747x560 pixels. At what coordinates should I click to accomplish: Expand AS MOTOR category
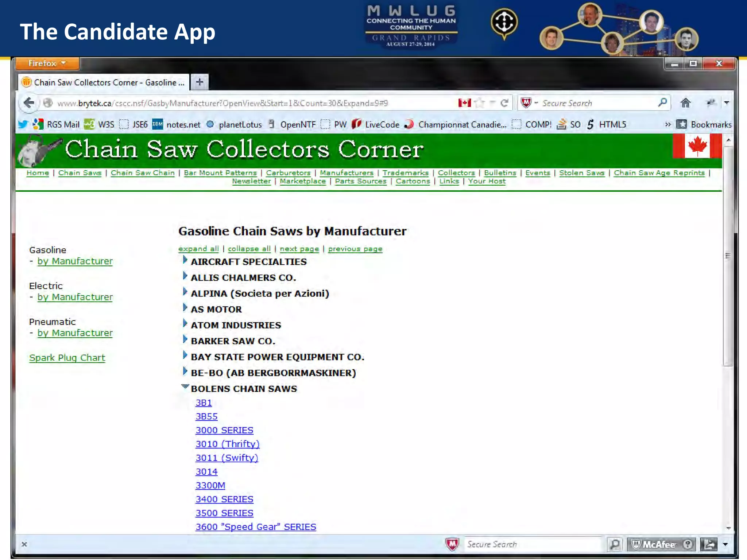coord(185,308)
